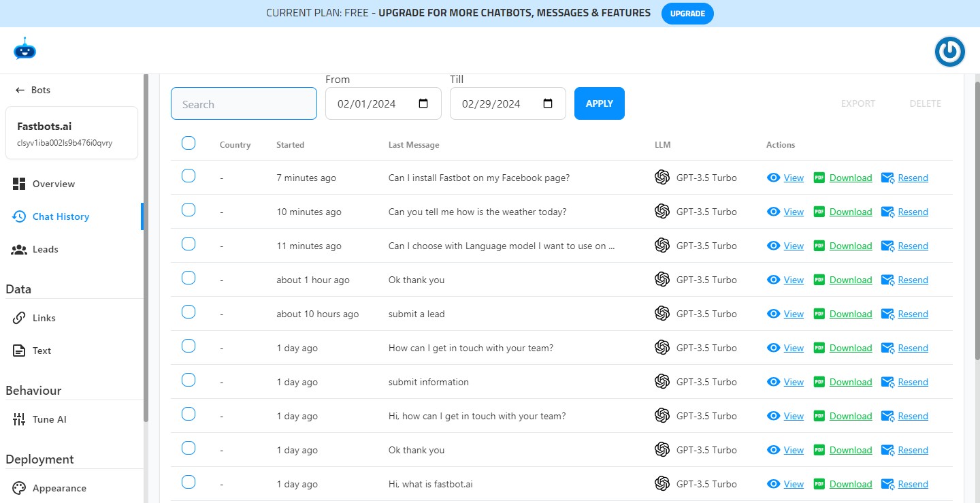The width and height of the screenshot is (980, 503).
Task: Click the resend envelope icon in the 'submit information' row
Action: (887, 382)
